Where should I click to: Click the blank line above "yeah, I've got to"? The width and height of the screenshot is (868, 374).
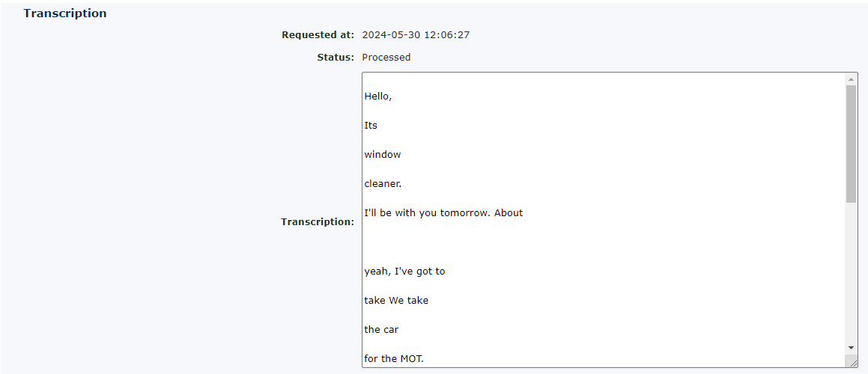coord(449,242)
